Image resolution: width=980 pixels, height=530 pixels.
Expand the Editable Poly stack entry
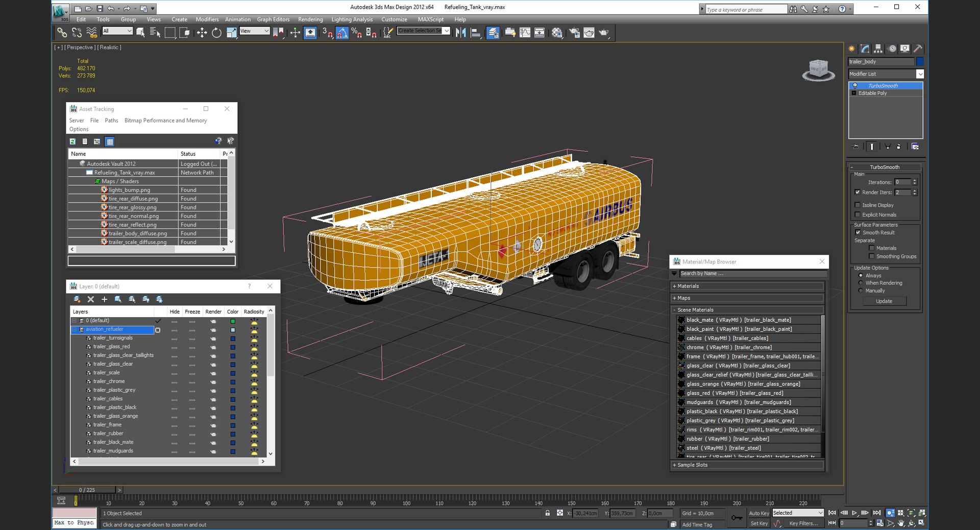pyautogui.click(x=854, y=93)
